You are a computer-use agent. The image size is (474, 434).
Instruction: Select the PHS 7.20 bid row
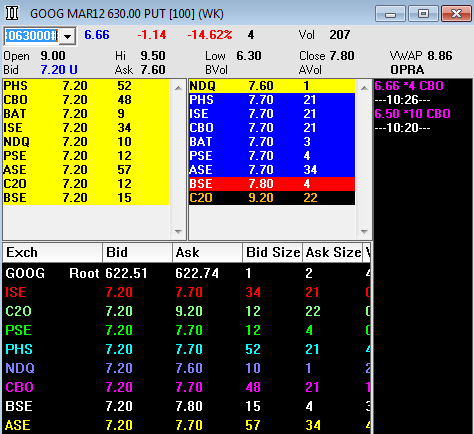tap(86, 86)
